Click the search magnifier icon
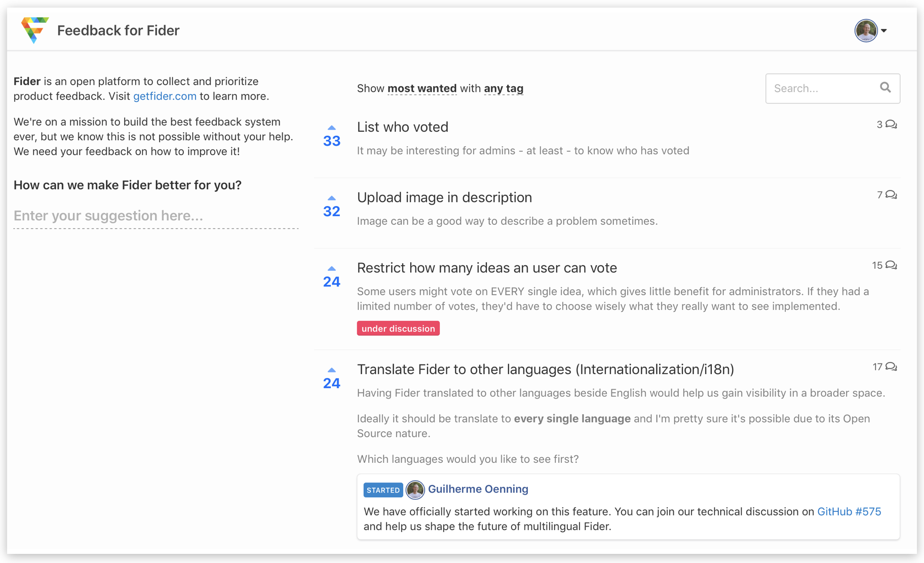Screen dimensions: 924x563 coord(885,88)
